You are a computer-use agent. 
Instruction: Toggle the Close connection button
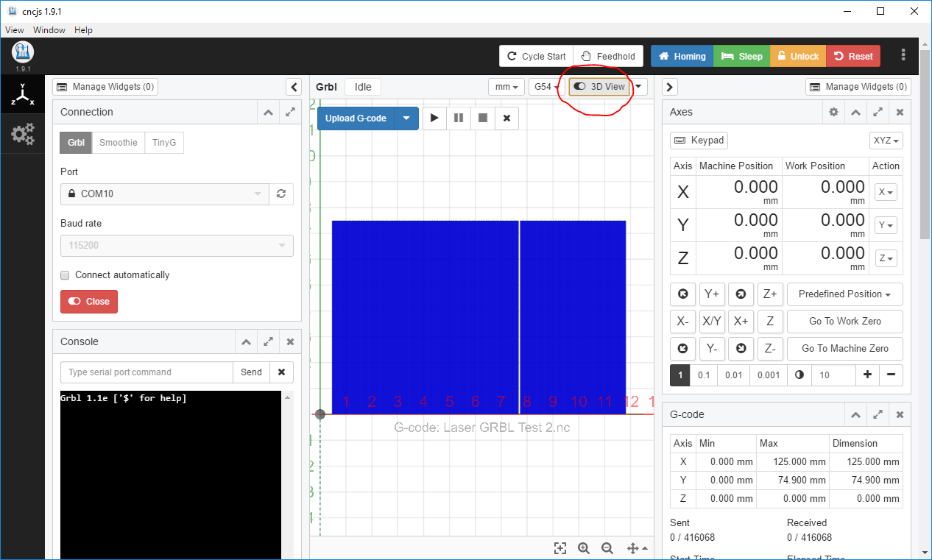click(x=88, y=302)
